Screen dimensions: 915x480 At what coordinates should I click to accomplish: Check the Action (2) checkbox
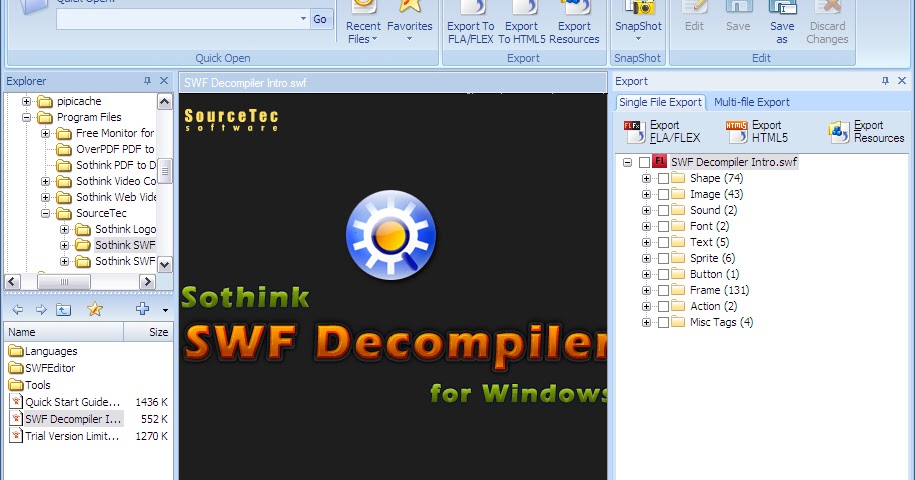click(663, 306)
